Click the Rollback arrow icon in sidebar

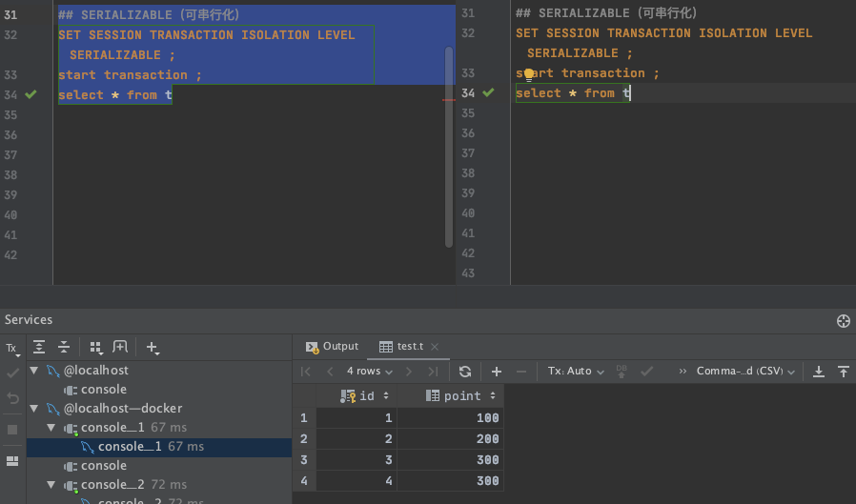tap(12, 398)
